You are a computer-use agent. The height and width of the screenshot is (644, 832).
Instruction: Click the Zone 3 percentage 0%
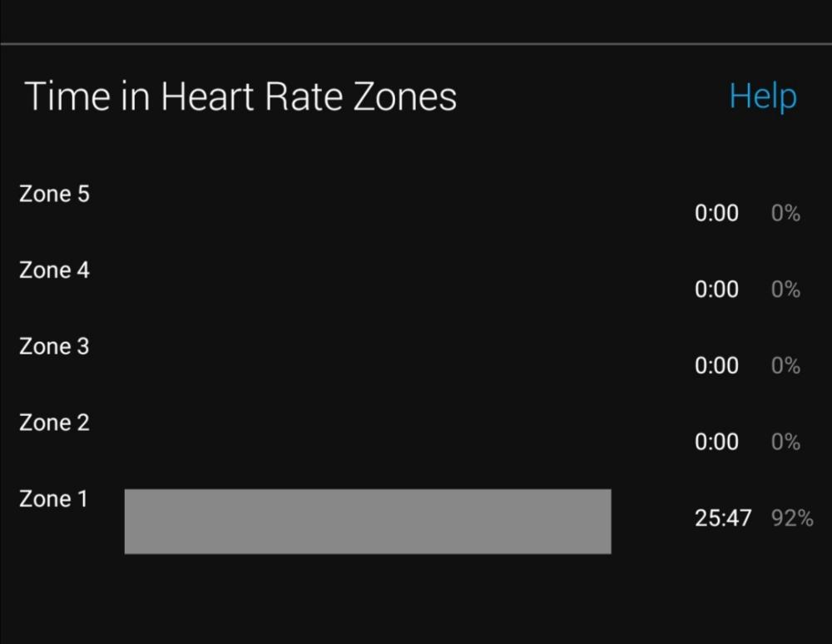785,366
